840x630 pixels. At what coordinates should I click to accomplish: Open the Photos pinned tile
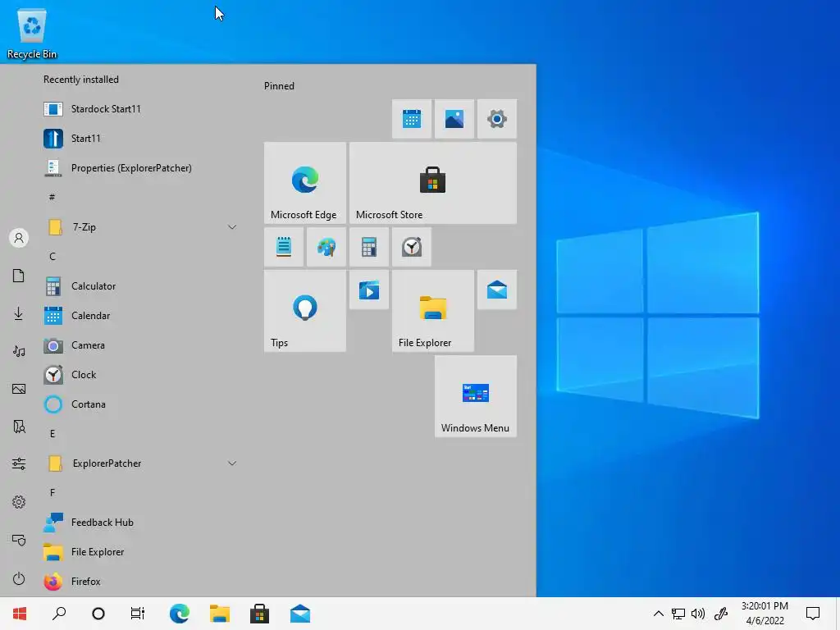click(454, 119)
